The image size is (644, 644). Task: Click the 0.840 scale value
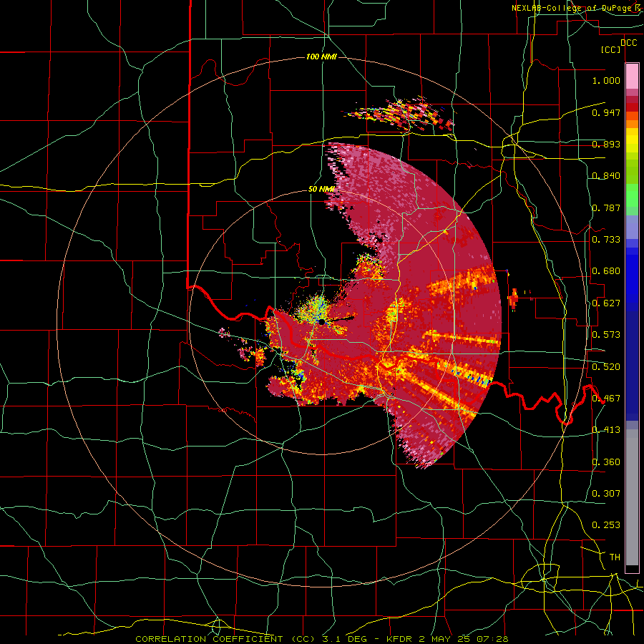click(606, 176)
